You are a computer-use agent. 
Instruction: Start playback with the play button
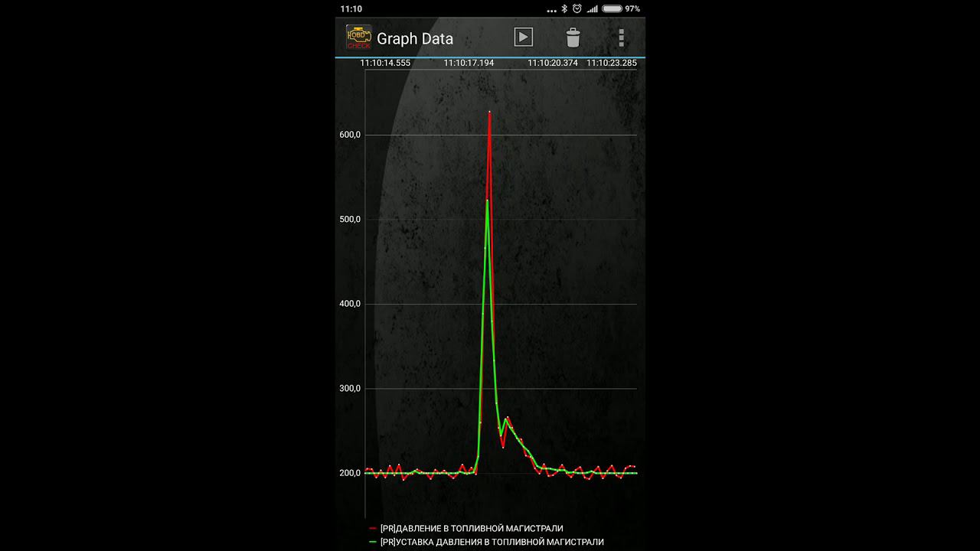click(523, 37)
